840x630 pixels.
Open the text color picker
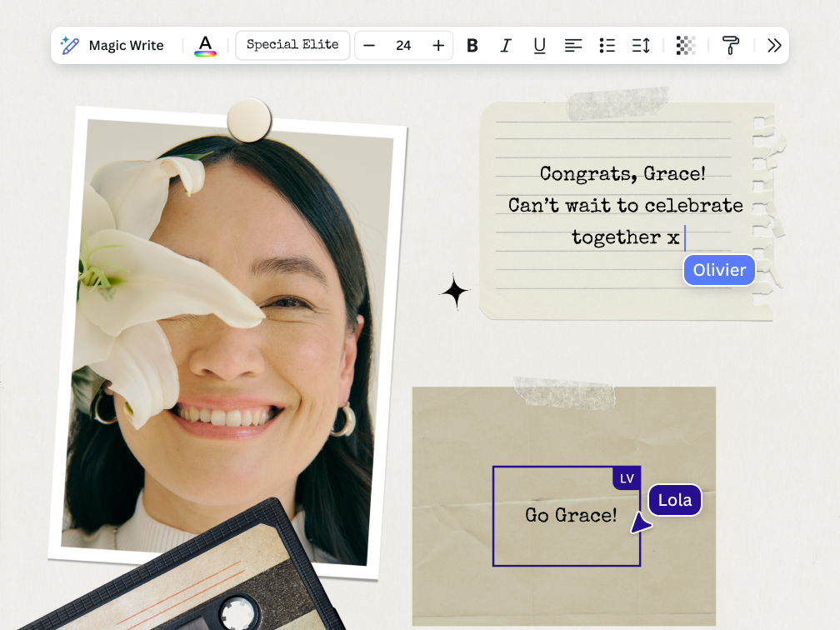205,45
